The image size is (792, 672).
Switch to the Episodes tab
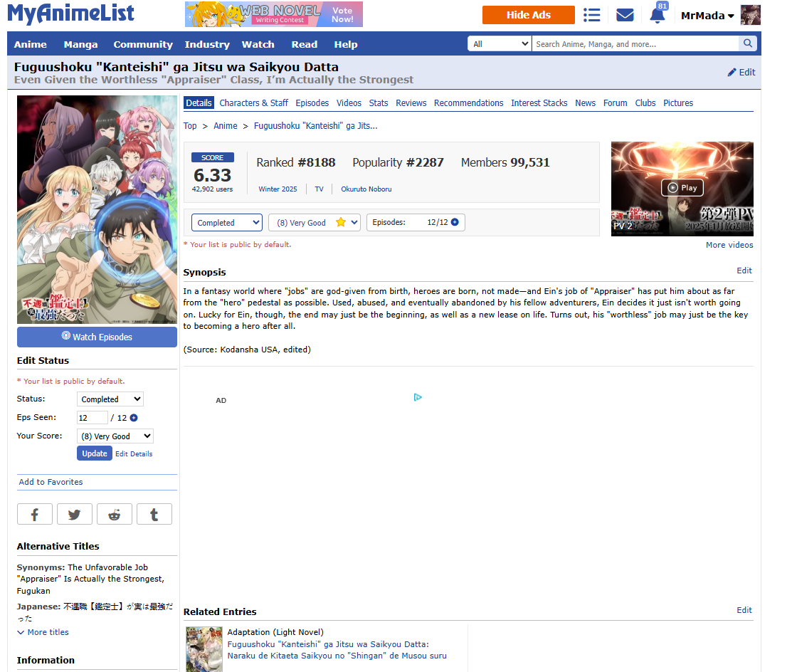312,103
